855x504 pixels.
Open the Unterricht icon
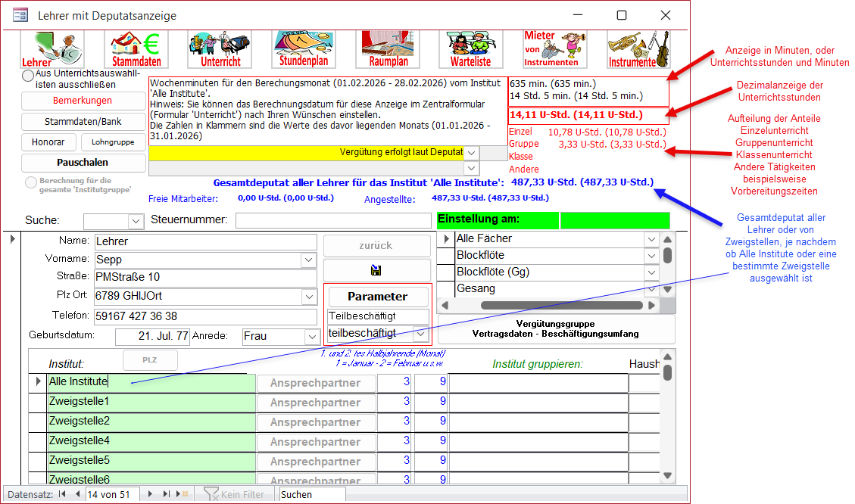coord(220,49)
